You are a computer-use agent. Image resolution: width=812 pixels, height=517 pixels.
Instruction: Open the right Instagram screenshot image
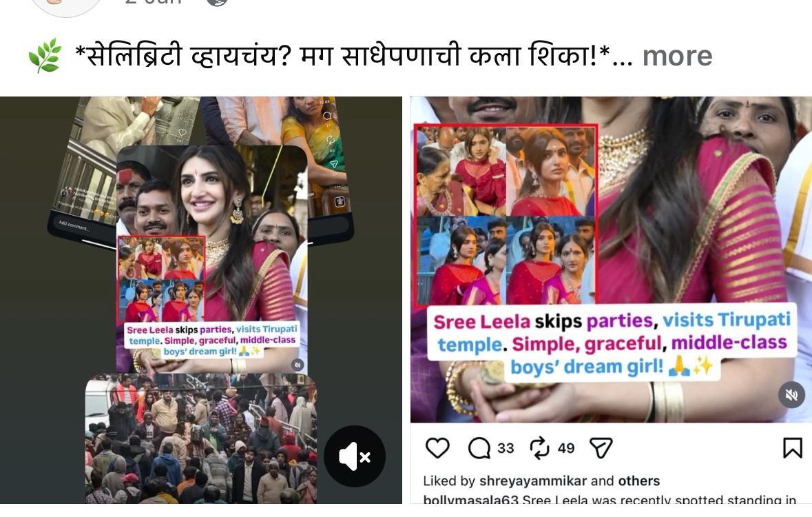click(x=611, y=300)
